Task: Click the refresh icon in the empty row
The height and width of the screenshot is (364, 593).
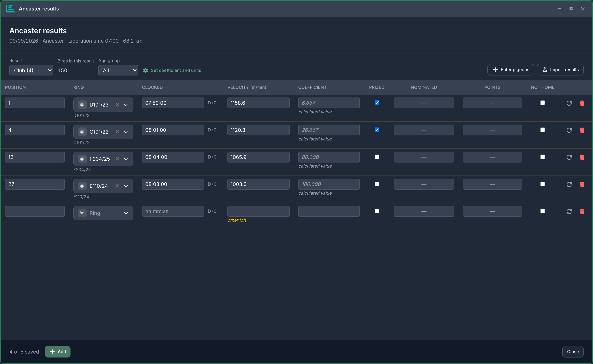Action: pos(569,211)
